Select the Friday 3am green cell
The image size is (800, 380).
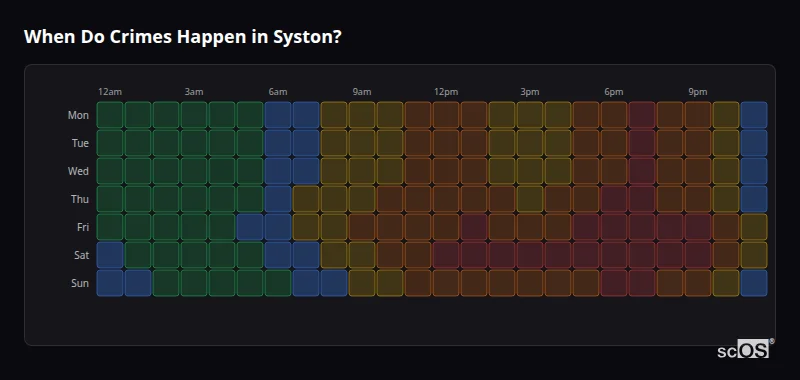pyautogui.click(x=194, y=227)
